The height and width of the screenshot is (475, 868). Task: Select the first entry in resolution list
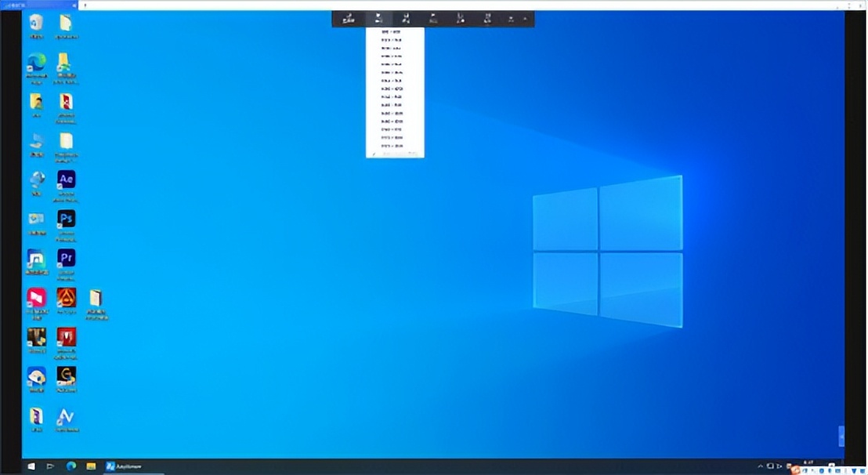coord(392,32)
